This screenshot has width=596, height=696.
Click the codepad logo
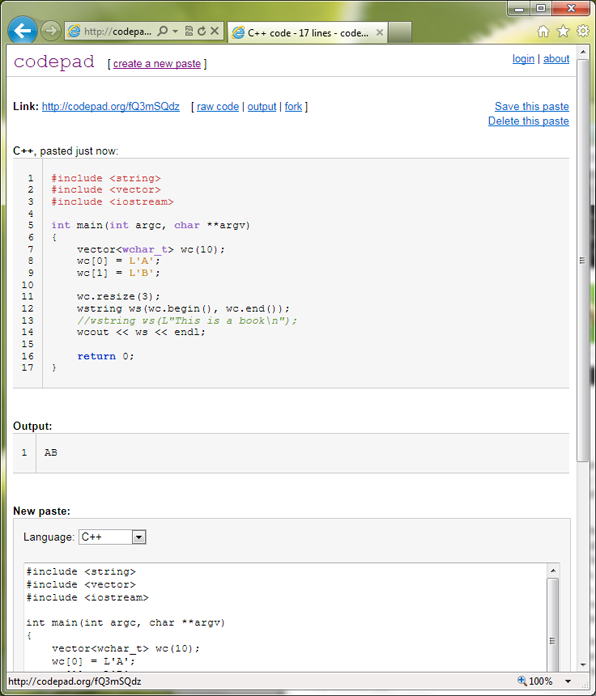click(54, 62)
